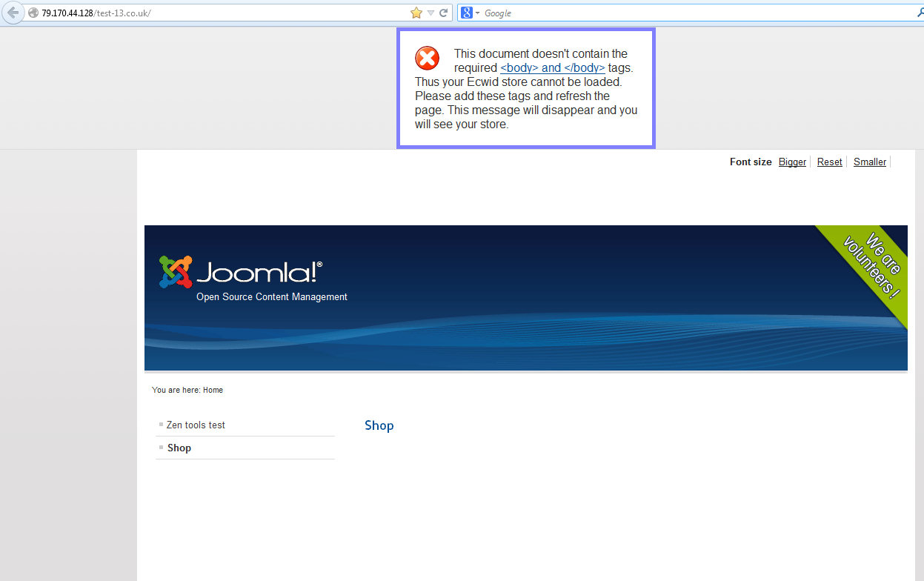924x581 pixels.
Task: Click the 'Font size' label
Action: pyautogui.click(x=751, y=162)
